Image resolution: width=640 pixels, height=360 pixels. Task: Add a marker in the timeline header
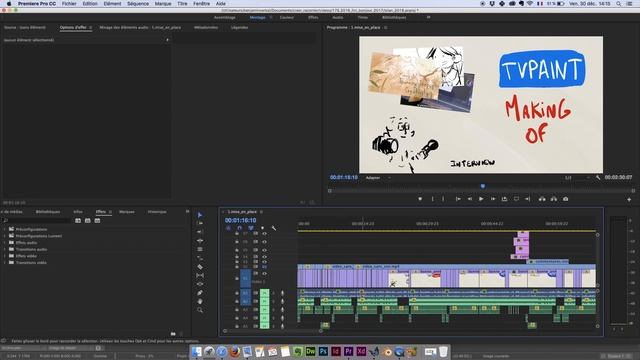pyautogui.click(x=262, y=228)
